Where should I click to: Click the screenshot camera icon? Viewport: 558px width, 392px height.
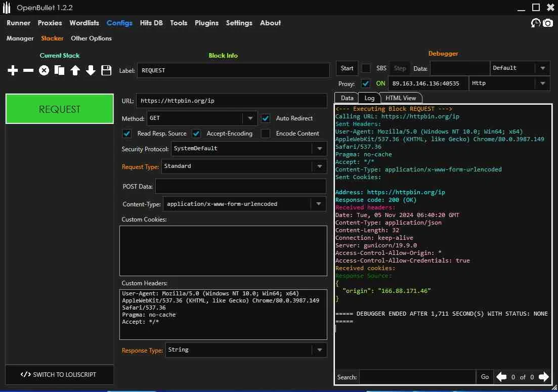point(548,23)
